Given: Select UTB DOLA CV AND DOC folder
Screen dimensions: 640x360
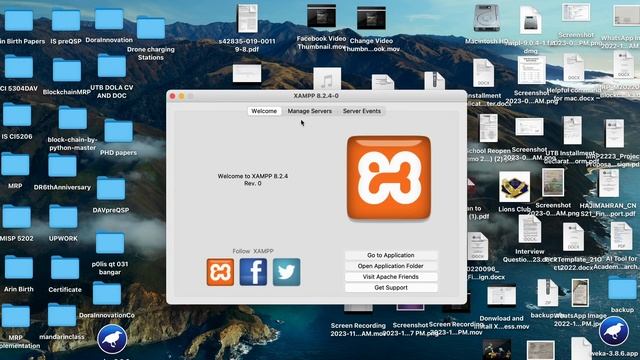Looking at the screenshot, I should [111, 66].
